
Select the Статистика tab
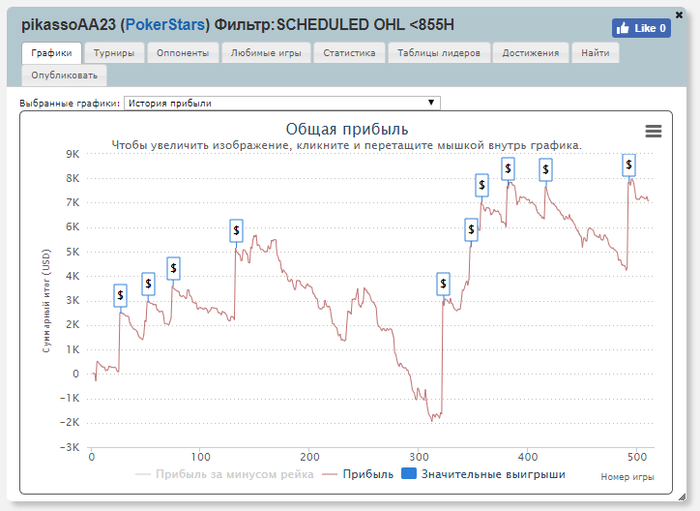(x=349, y=53)
